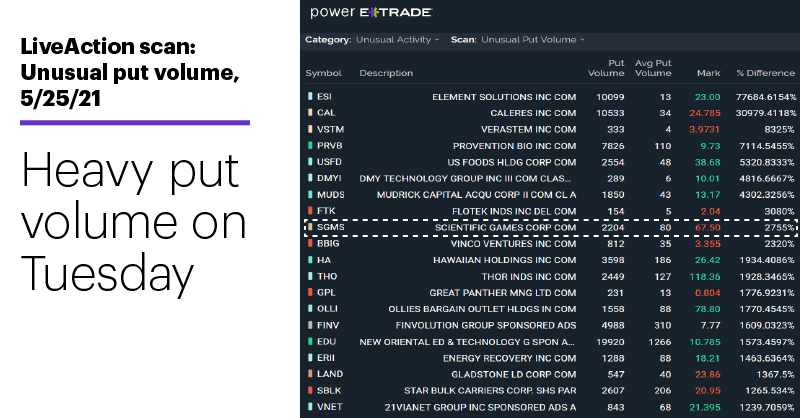The height and width of the screenshot is (418, 800).
Task: Click the color marker beside FINV
Action: [310, 325]
